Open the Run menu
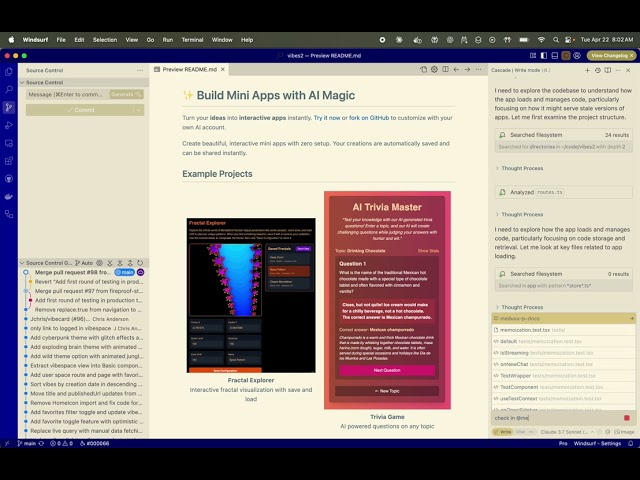This screenshot has height=480, width=640. [168, 40]
